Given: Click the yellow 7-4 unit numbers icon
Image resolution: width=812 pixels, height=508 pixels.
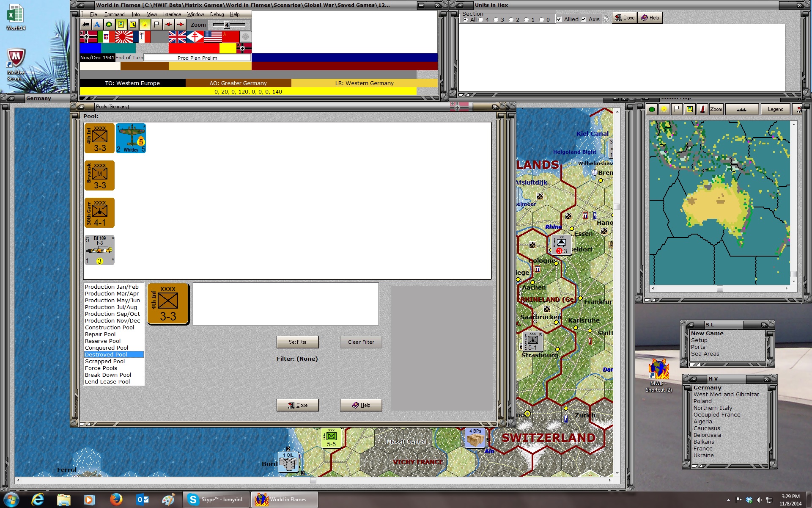Looking at the screenshot, I should pyautogui.click(x=133, y=25).
